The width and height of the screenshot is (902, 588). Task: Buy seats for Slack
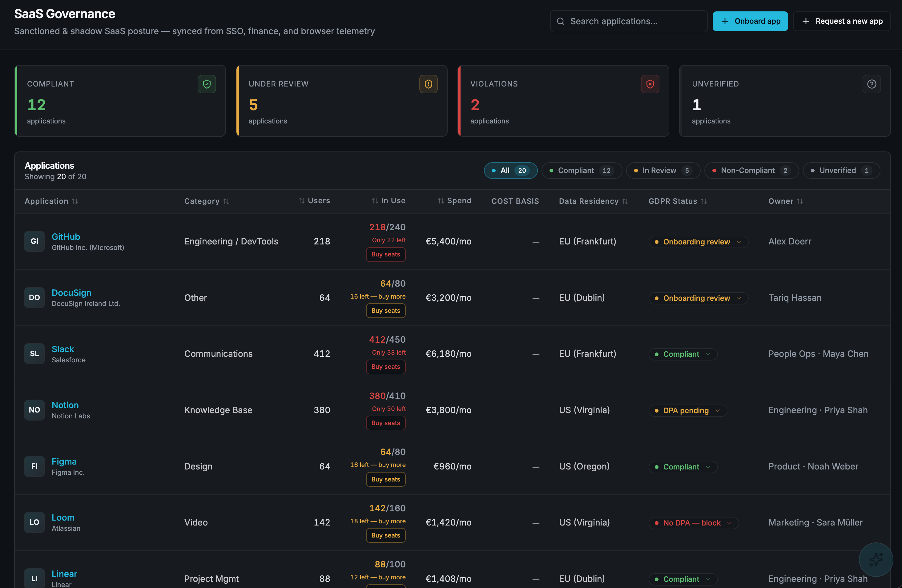coord(385,367)
